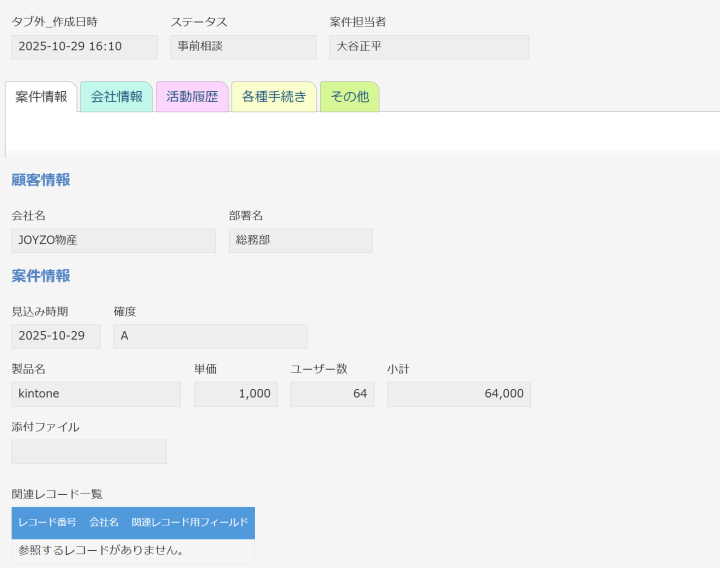Click the 小計 field showing 64,000

458,394
